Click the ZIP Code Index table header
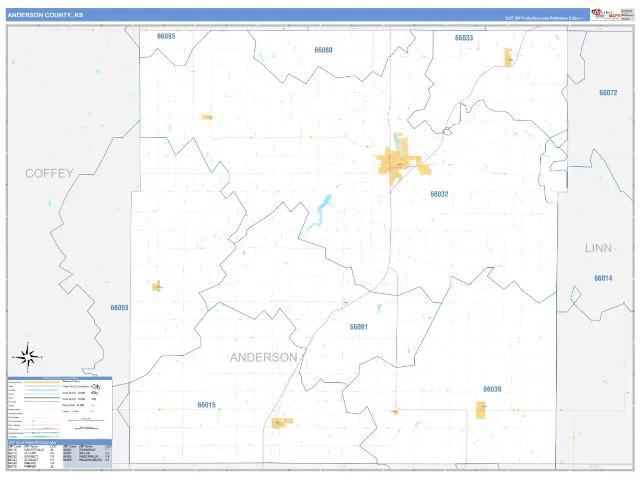 [x=60, y=442]
